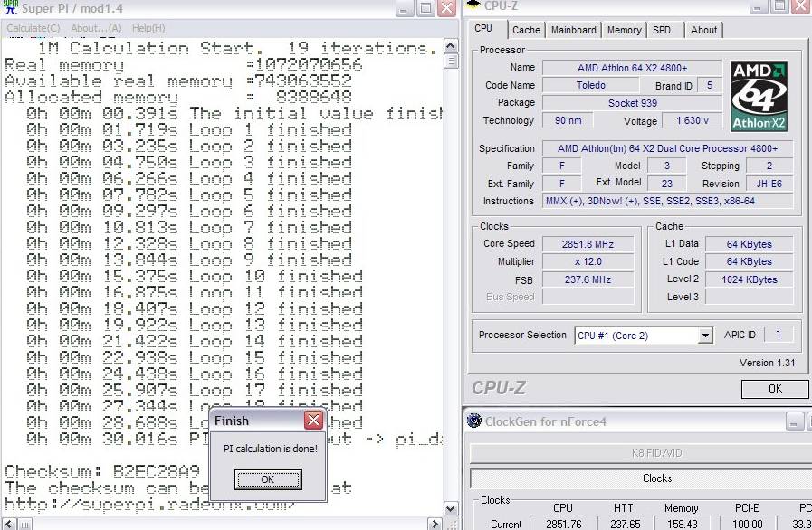Click the Super PI title bar icon

[x=10, y=7]
